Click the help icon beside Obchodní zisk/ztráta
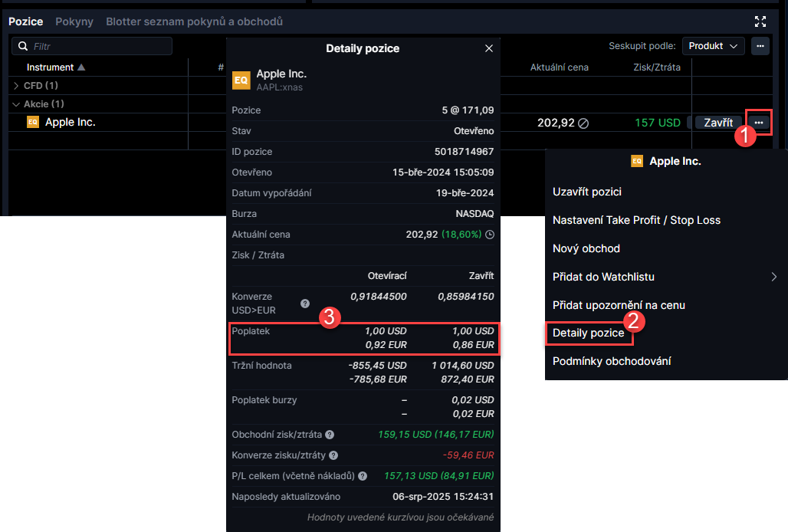Screen dimensions: 788x532 330,435
